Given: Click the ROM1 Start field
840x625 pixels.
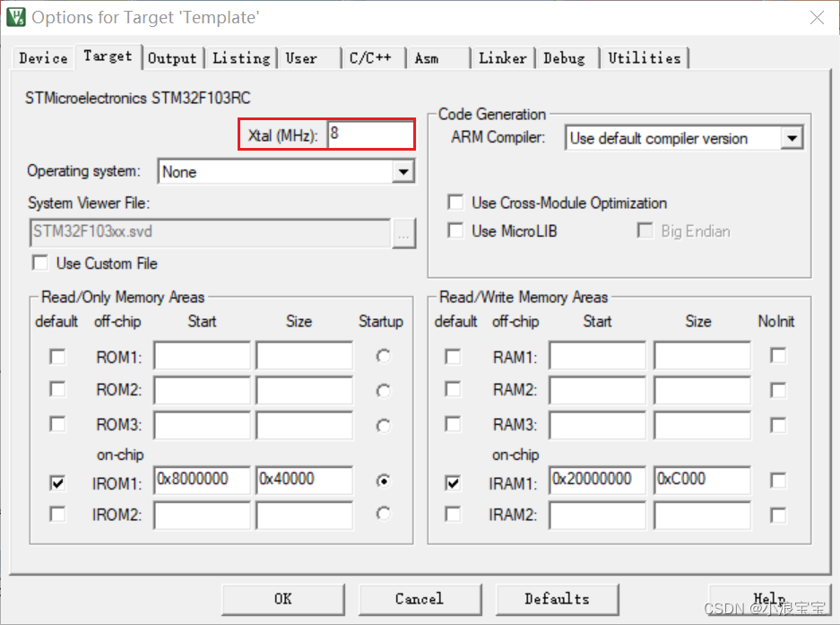Looking at the screenshot, I should coord(202,355).
